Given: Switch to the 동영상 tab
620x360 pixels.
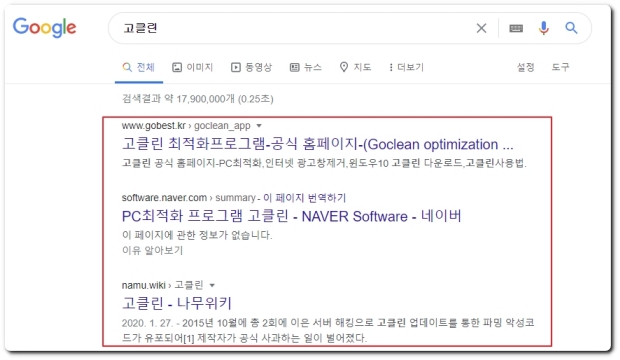Looking at the screenshot, I should click(x=251, y=67).
